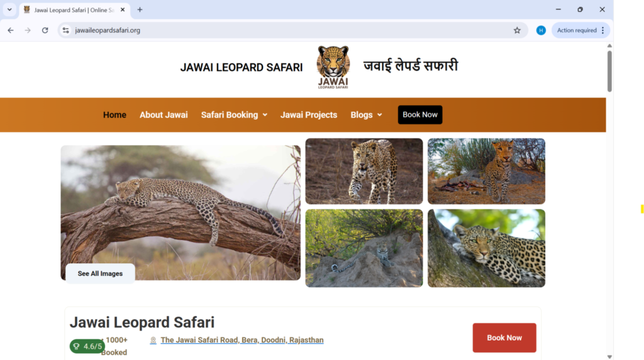Open Jawai Projects menu item
The width and height of the screenshot is (644, 360).
pyautogui.click(x=308, y=115)
